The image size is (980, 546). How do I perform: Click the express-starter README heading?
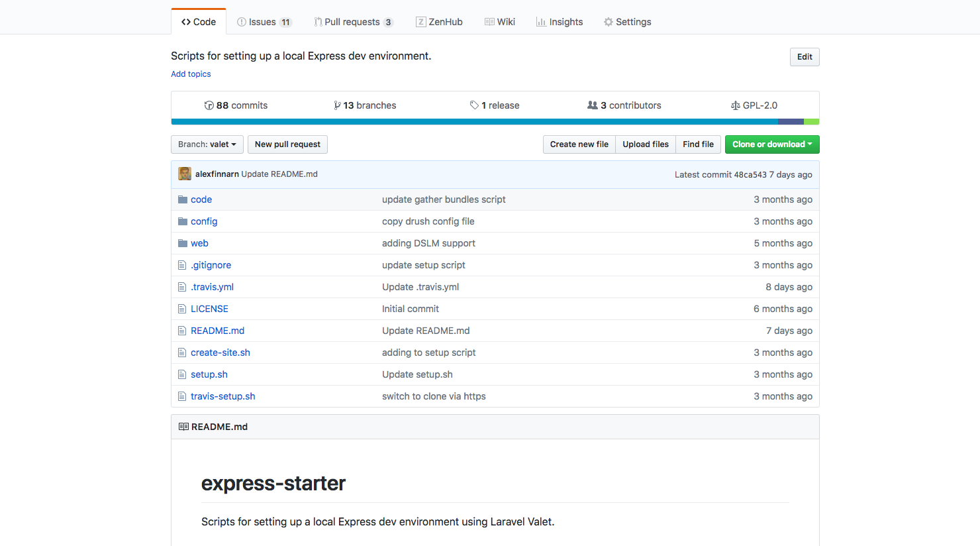pos(273,483)
